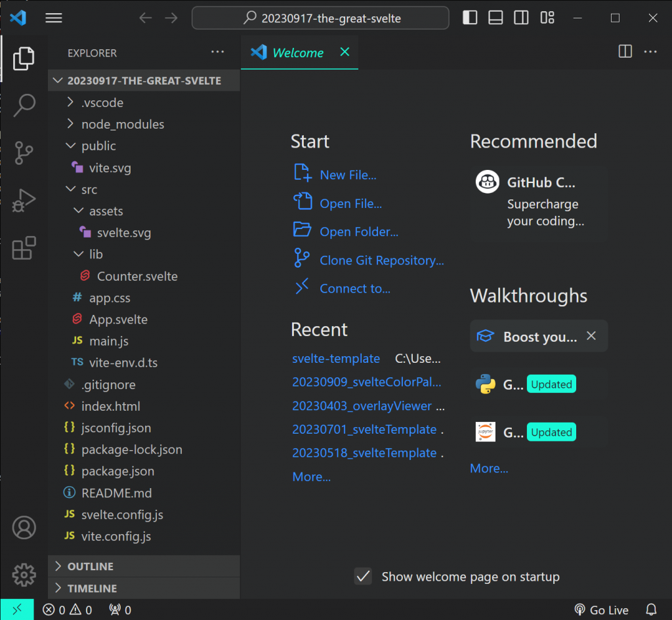The width and height of the screenshot is (672, 620).
Task: Collapse the src folder
Action: click(144, 190)
